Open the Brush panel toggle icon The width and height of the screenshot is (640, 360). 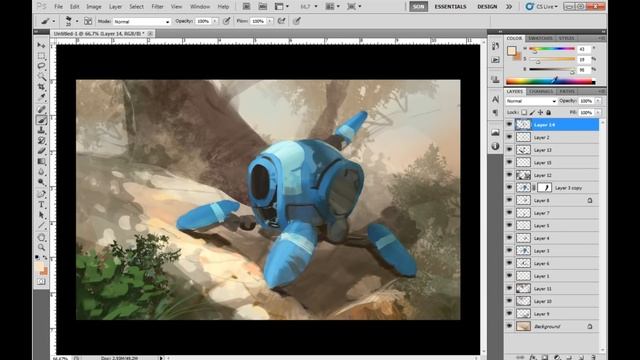tap(88, 21)
